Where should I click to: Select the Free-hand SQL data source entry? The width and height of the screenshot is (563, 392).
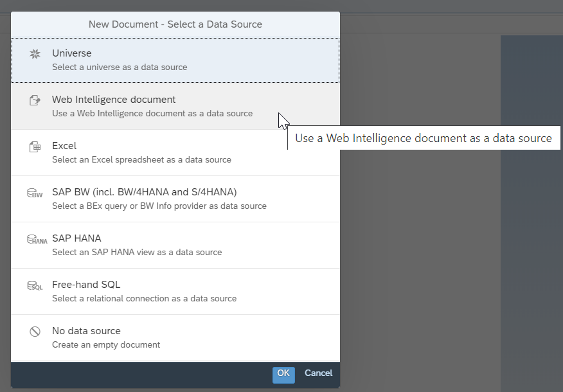point(175,290)
